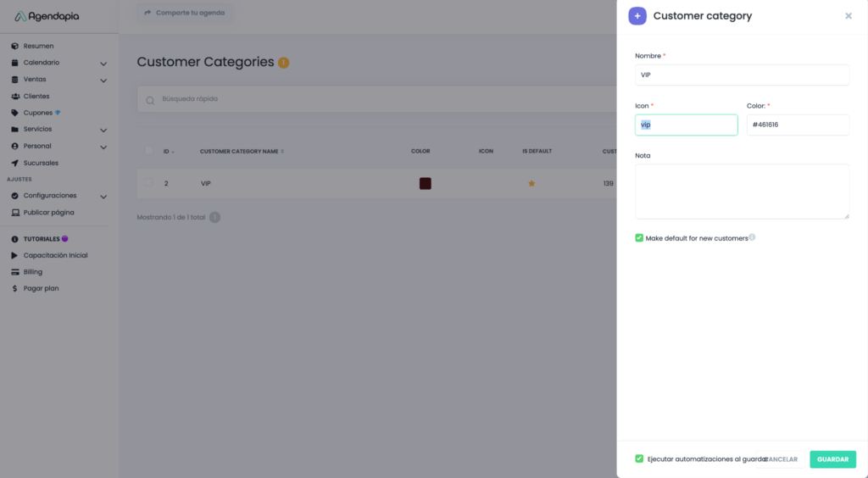
Task: Open Publicar página menu item
Action: click(x=48, y=213)
